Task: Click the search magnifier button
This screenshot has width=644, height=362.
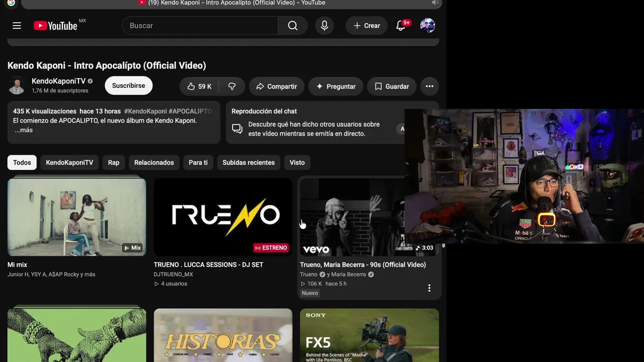Action: point(293,26)
